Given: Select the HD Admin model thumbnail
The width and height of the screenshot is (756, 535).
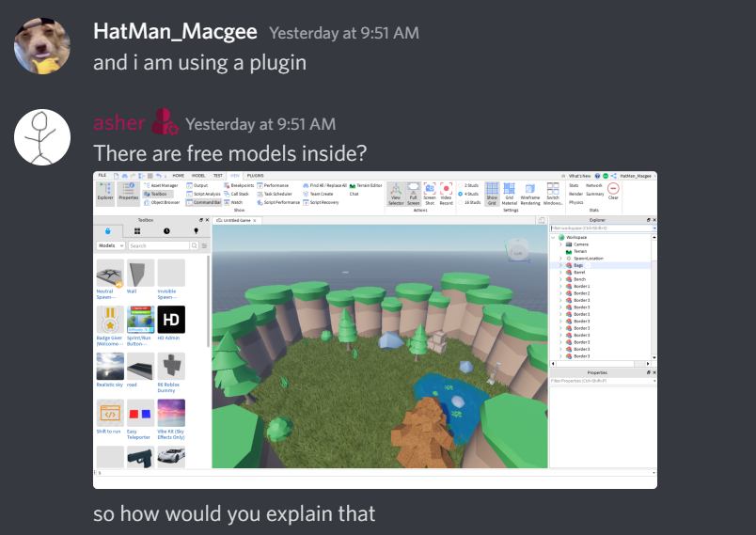Looking at the screenshot, I should pos(171,320).
